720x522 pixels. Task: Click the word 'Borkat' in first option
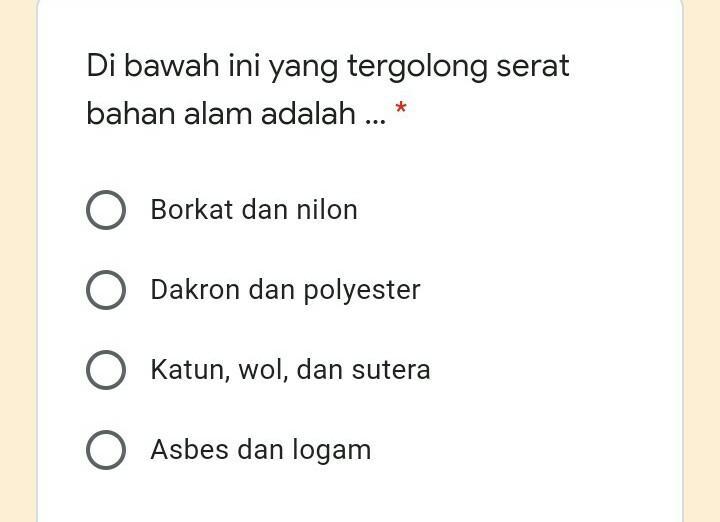click(192, 210)
